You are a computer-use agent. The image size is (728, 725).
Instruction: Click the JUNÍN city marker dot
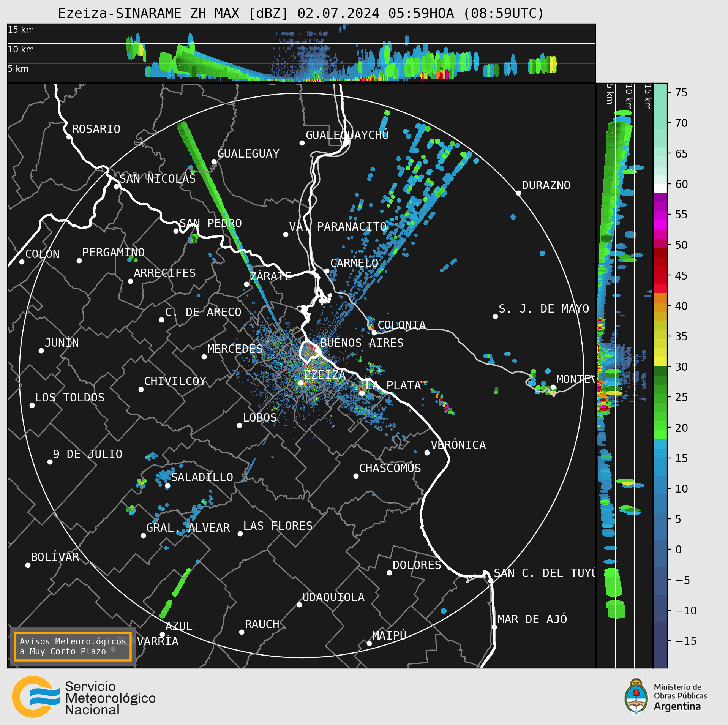(41, 351)
